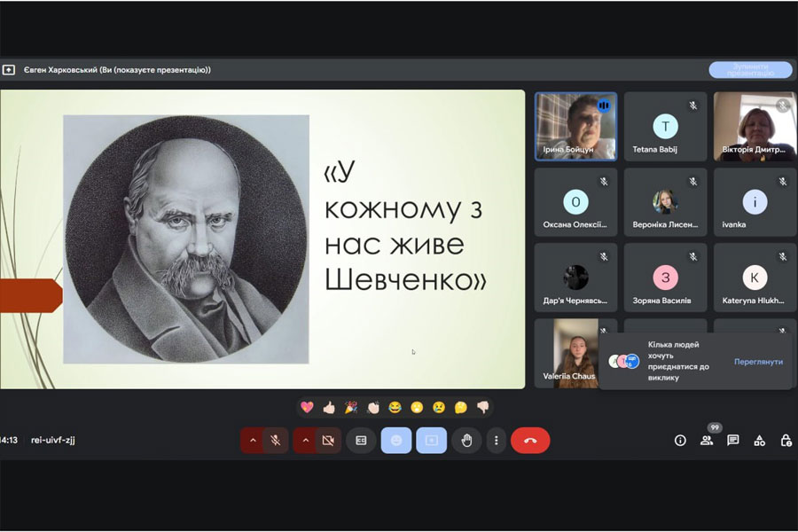Click the muted mic icon on ivanka tile
The height and width of the screenshot is (532, 798).
[x=783, y=181]
